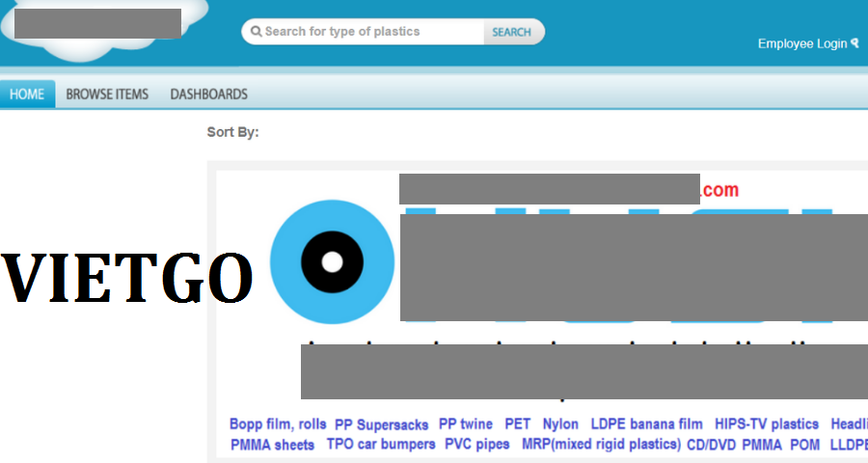868x463 pixels.
Task: Click the key icon beside Employee Login
Action: [854, 43]
